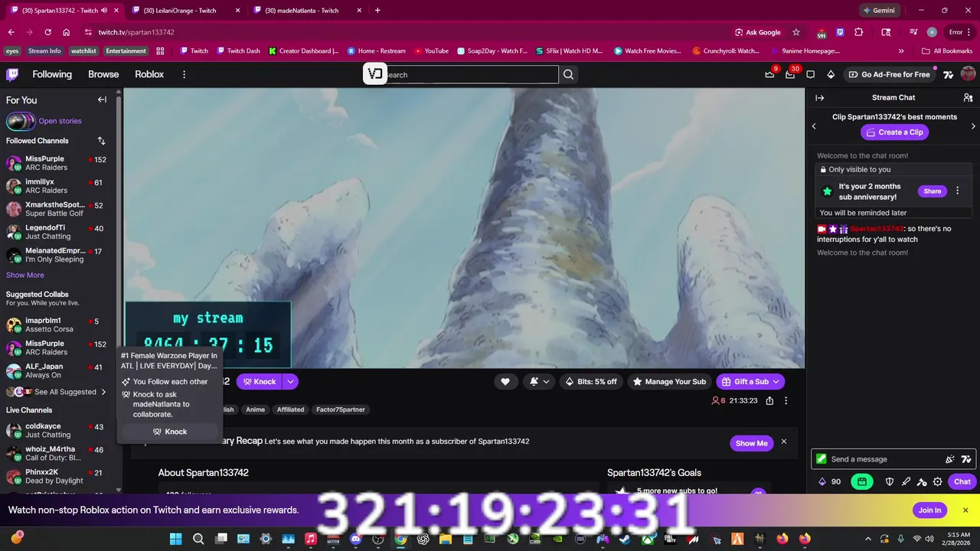Collapse the Stream Chat panel
Screen dimensions: 980x551
pyautogui.click(x=819, y=98)
